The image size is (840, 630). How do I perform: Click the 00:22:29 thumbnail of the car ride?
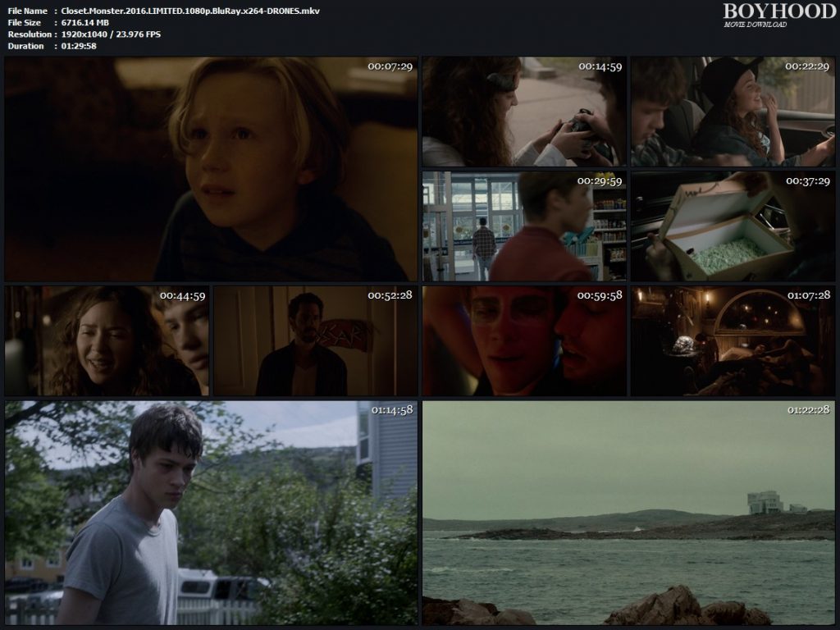(x=733, y=112)
